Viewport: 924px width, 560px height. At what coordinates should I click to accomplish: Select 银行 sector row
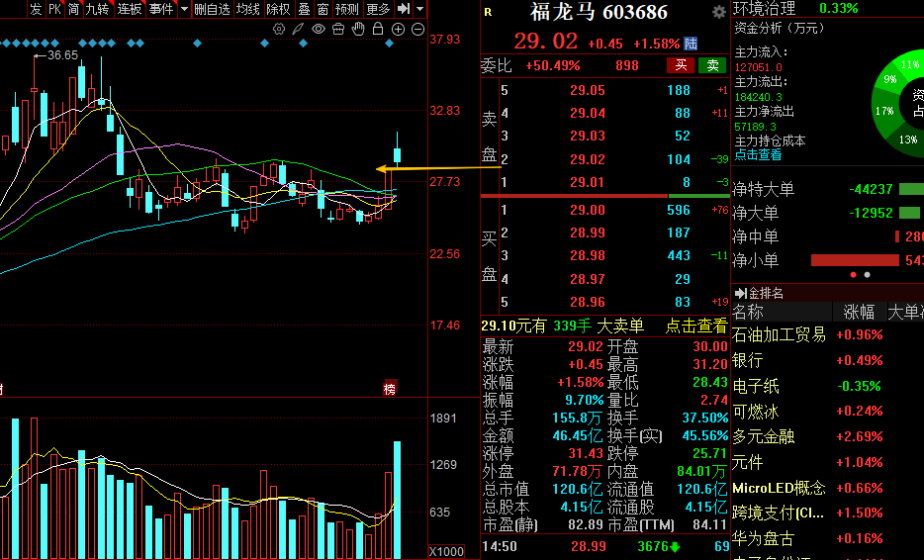point(827,360)
